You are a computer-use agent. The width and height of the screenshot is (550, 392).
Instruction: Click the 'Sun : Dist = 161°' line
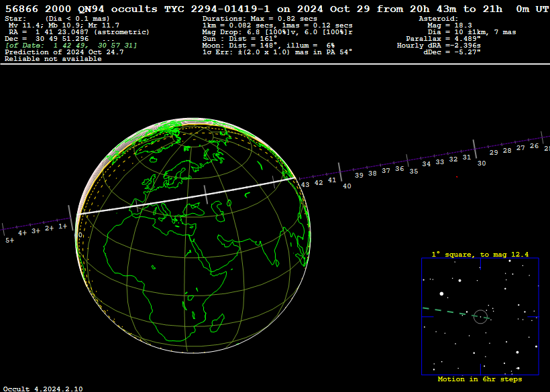(239, 39)
